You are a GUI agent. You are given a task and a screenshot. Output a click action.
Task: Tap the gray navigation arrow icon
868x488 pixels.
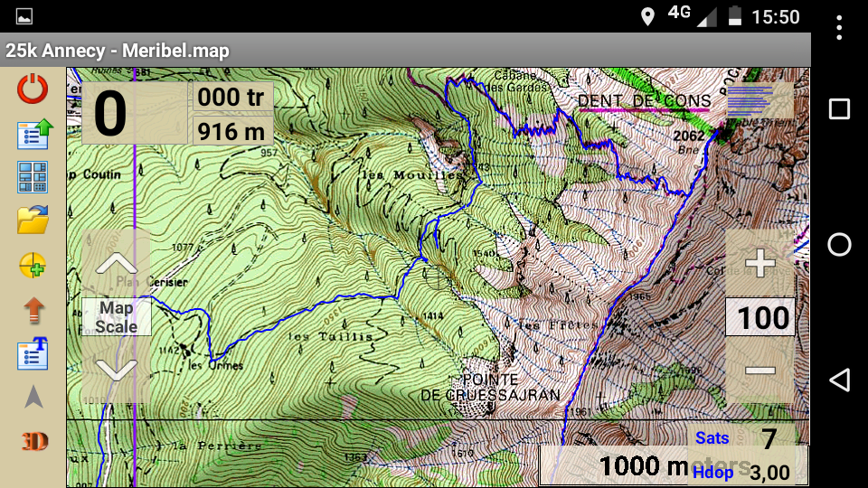pos(33,397)
